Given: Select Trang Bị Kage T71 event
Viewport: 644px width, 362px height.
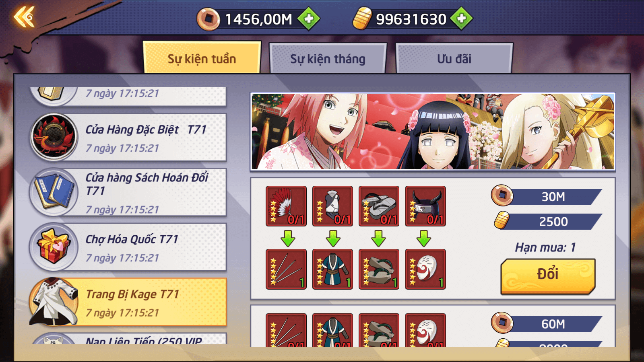Looking at the screenshot, I should (128, 302).
